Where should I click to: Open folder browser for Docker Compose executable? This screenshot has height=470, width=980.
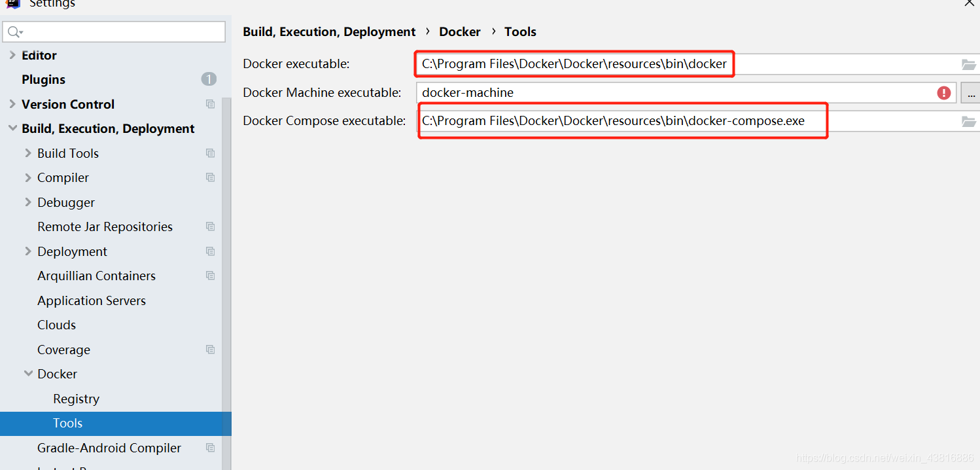tap(969, 121)
